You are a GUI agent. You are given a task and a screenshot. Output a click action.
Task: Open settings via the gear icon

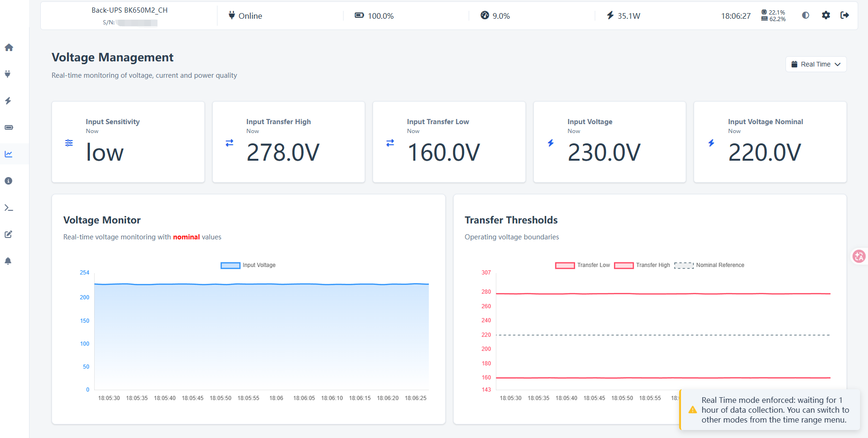pos(826,15)
